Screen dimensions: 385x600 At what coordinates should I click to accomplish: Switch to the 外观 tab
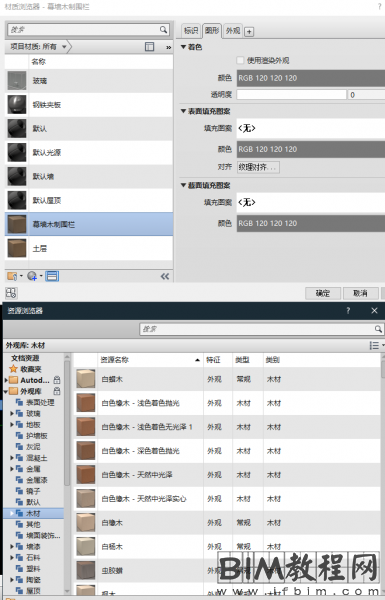[x=233, y=31]
